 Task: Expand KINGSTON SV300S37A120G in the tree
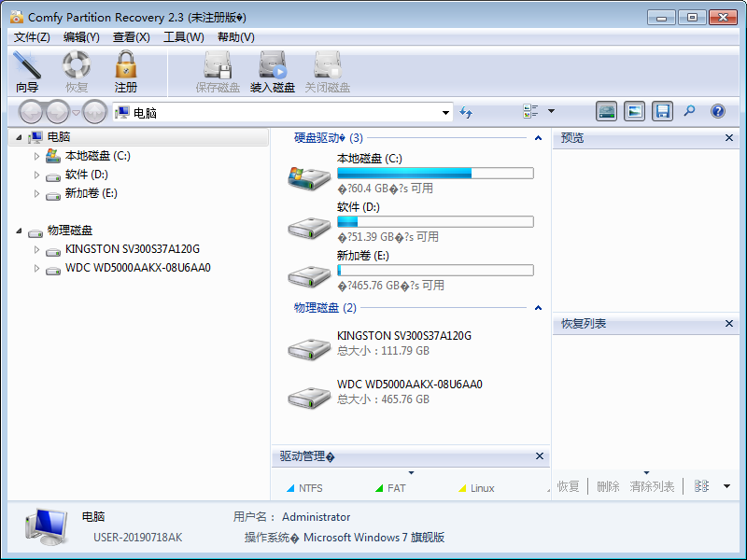pyautogui.click(x=36, y=249)
